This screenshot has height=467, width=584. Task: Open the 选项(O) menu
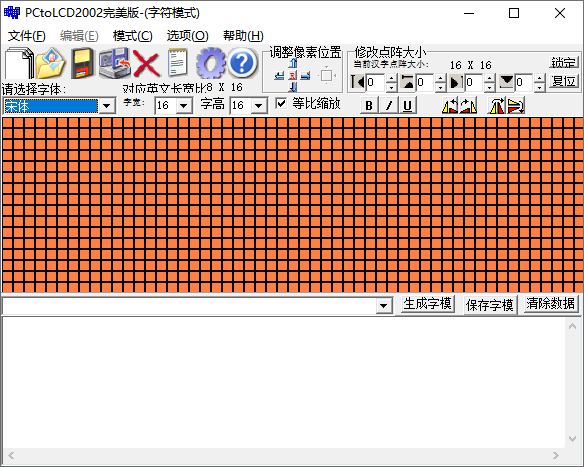187,36
